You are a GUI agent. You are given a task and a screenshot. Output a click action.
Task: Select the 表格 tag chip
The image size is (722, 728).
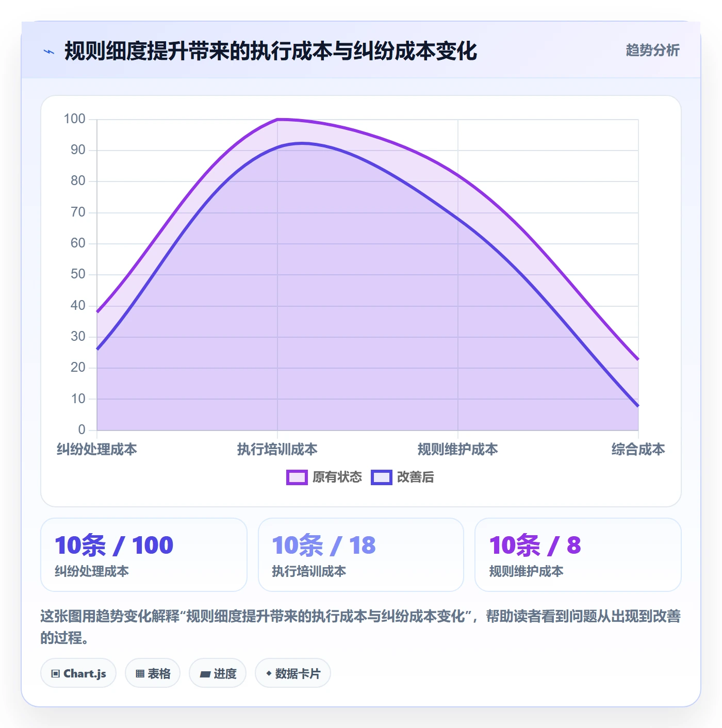pos(153,673)
